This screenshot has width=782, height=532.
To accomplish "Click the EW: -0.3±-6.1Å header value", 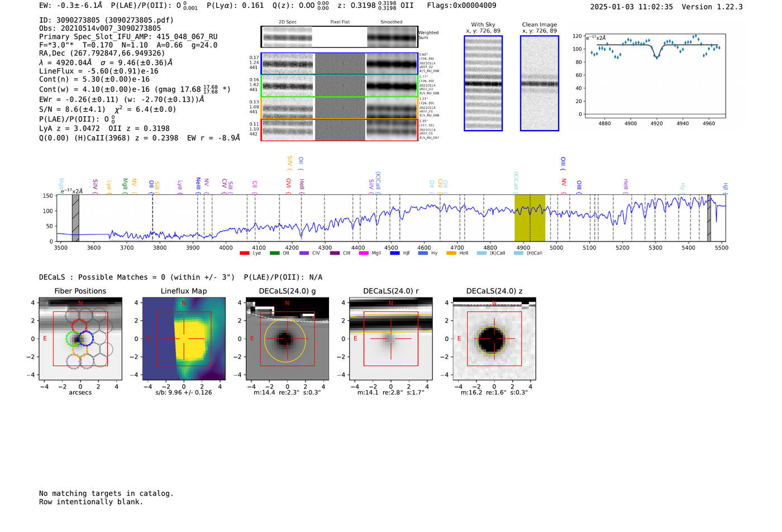I will 71,6.
